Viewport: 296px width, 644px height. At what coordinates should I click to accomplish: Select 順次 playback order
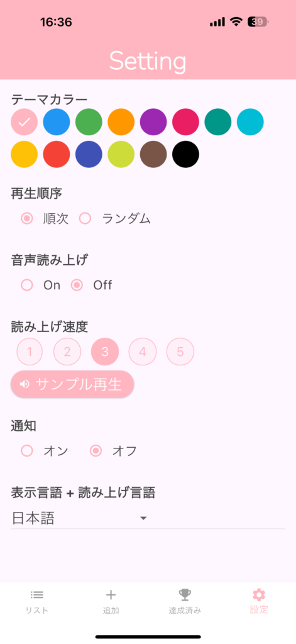coord(27,218)
